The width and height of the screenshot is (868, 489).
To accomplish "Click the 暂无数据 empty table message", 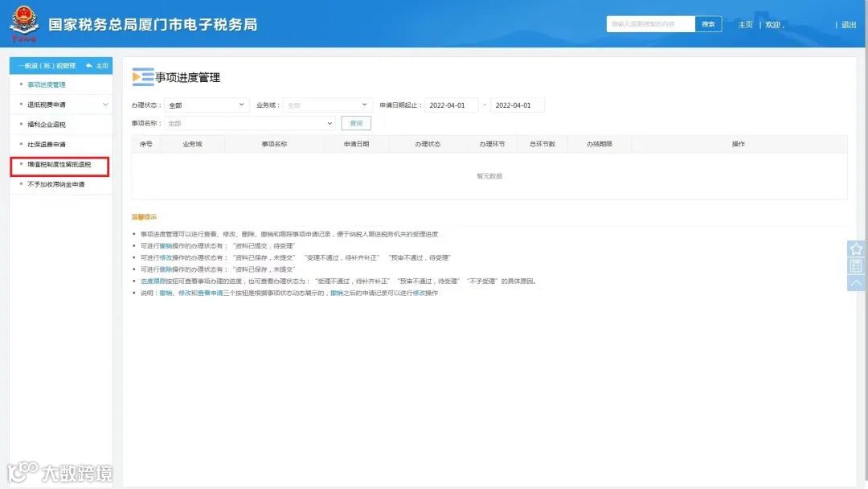I will pos(489,176).
